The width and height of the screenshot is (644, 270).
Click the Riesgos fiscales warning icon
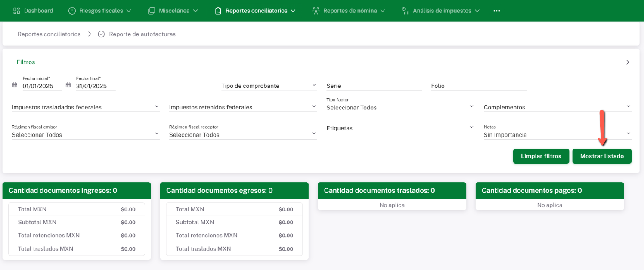[72, 11]
